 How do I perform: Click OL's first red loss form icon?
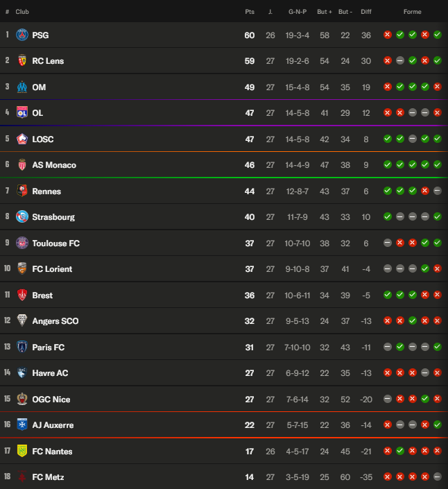(x=388, y=112)
